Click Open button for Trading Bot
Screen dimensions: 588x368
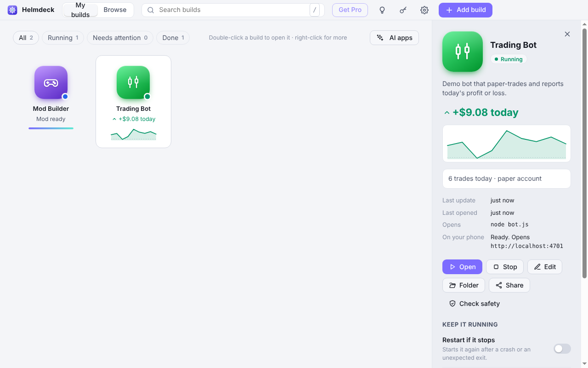tap(462, 267)
